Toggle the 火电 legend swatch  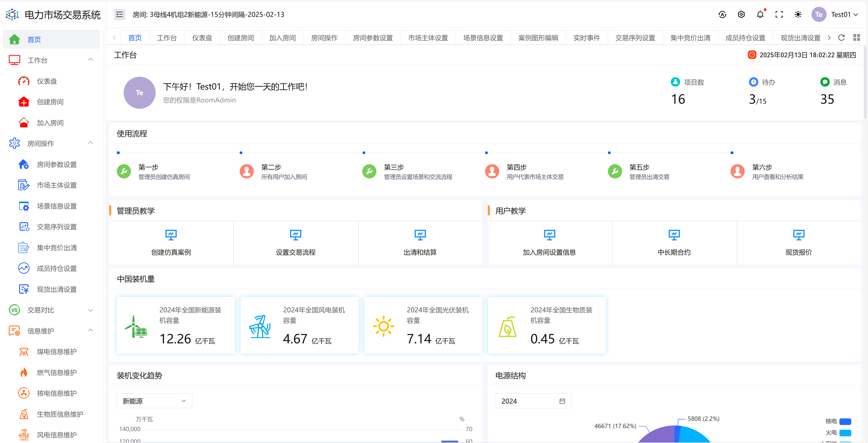pyautogui.click(x=845, y=433)
